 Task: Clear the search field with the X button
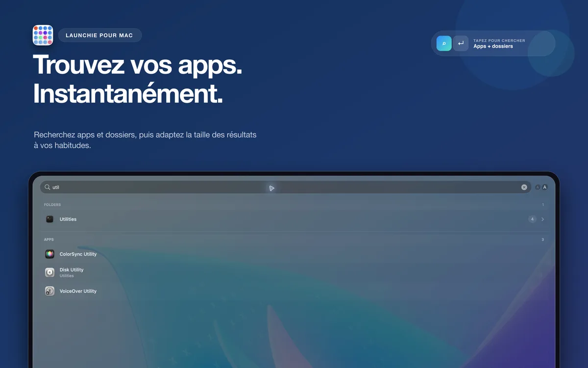tap(524, 187)
